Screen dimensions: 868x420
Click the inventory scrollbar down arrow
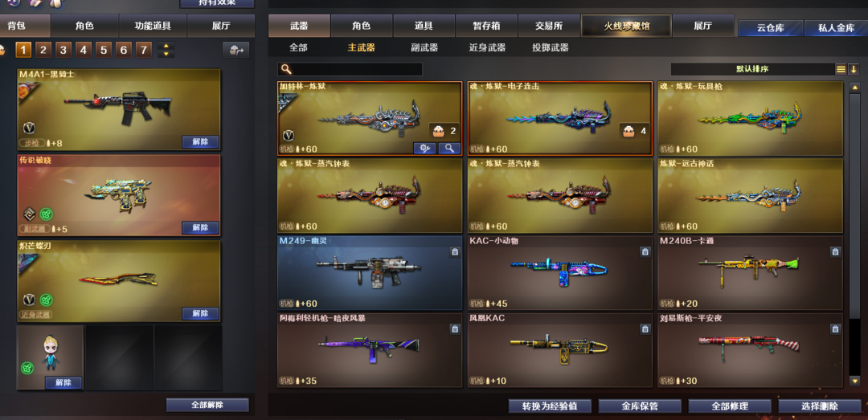(x=854, y=381)
